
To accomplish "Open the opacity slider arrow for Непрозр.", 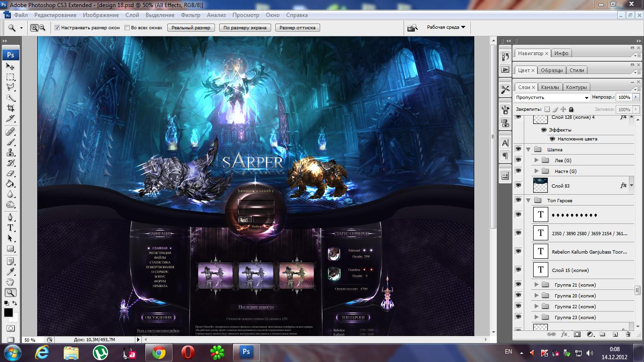I will (636, 98).
